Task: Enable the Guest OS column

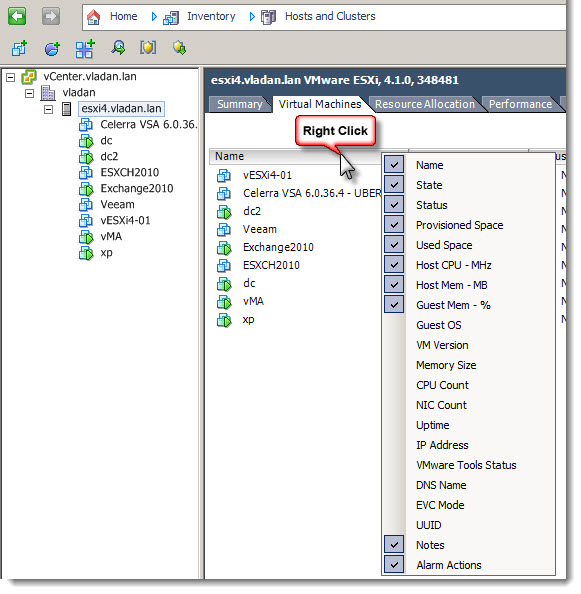Action: coord(439,325)
